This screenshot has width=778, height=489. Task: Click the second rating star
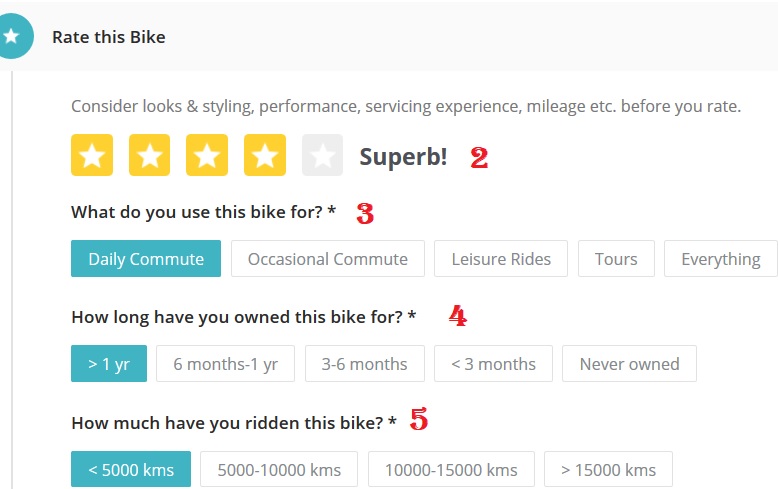click(x=149, y=155)
